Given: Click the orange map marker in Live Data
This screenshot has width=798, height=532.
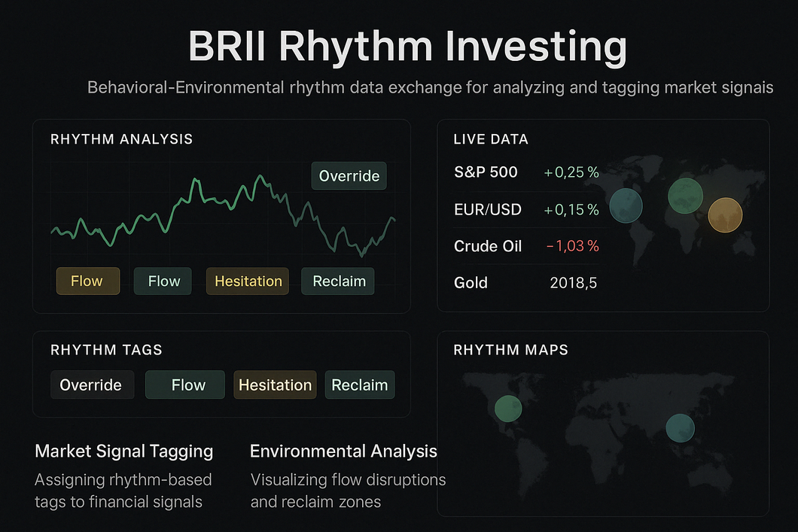Looking at the screenshot, I should (x=725, y=215).
